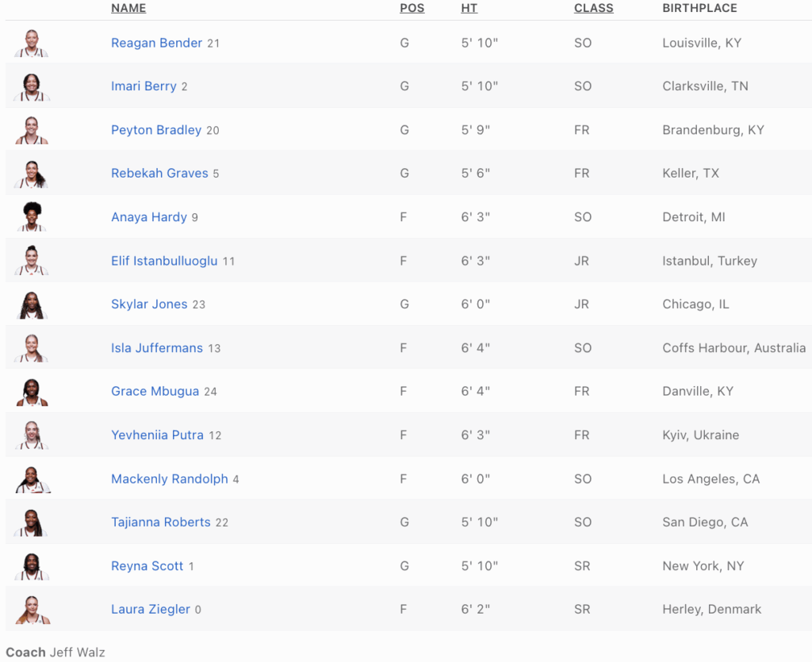Image resolution: width=812 pixels, height=662 pixels.
Task: Open Rebekah Graves's player page
Action: [x=159, y=174]
